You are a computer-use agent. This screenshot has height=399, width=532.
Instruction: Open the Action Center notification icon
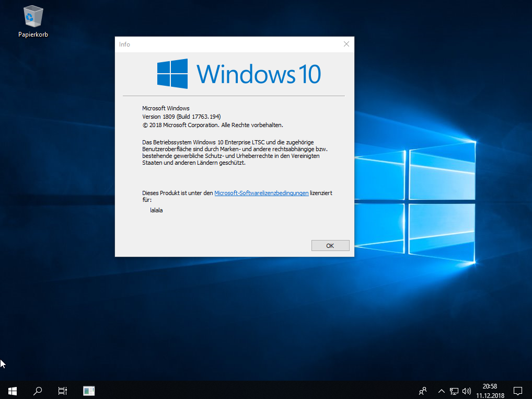click(x=518, y=391)
